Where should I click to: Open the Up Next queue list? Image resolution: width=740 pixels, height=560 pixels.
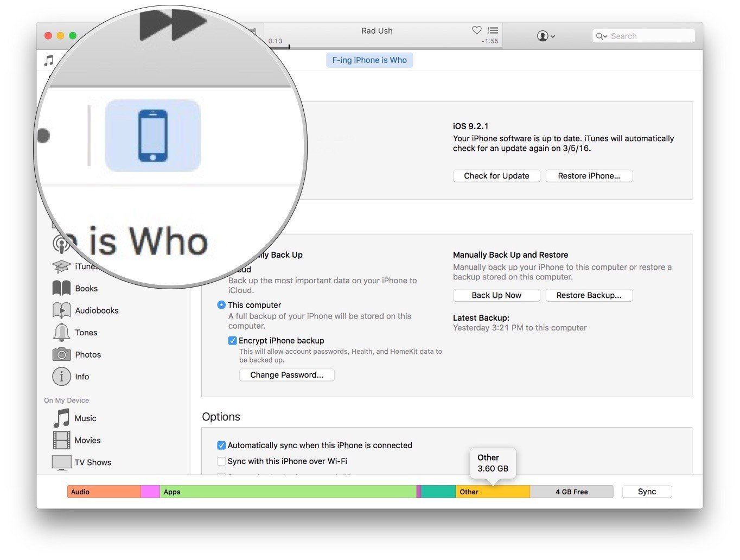pyautogui.click(x=492, y=31)
